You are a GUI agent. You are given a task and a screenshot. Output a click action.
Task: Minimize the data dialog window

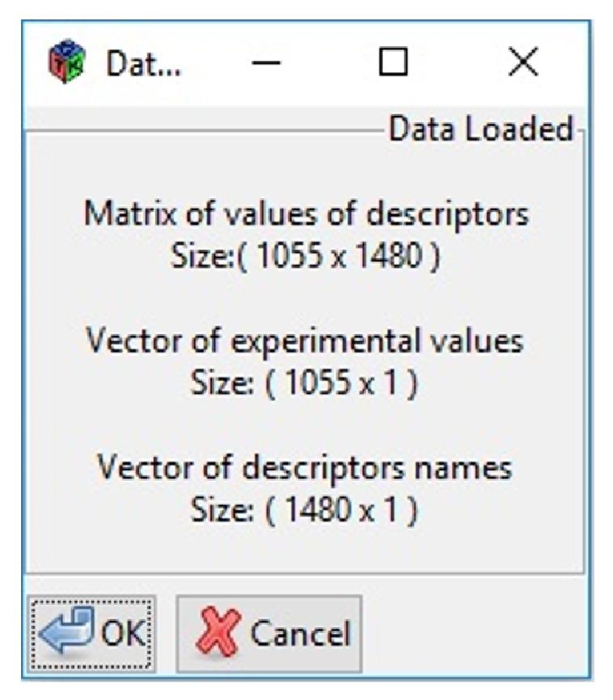tap(266, 63)
